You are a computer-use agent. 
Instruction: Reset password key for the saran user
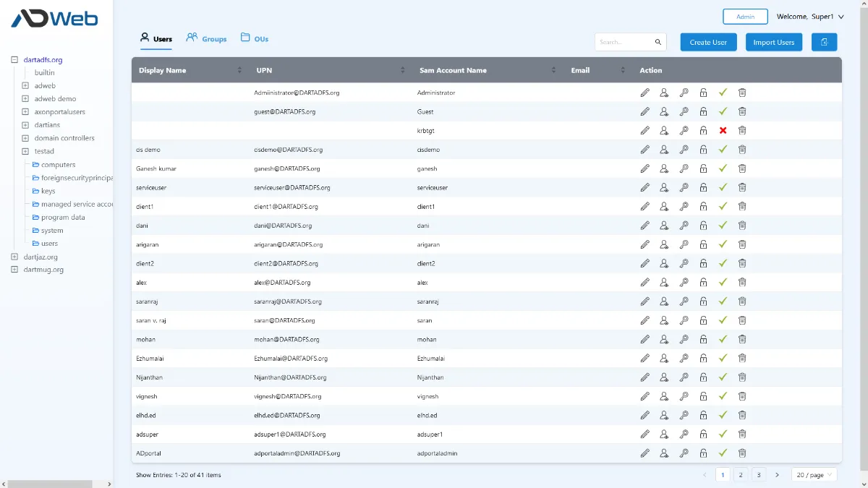684,320
